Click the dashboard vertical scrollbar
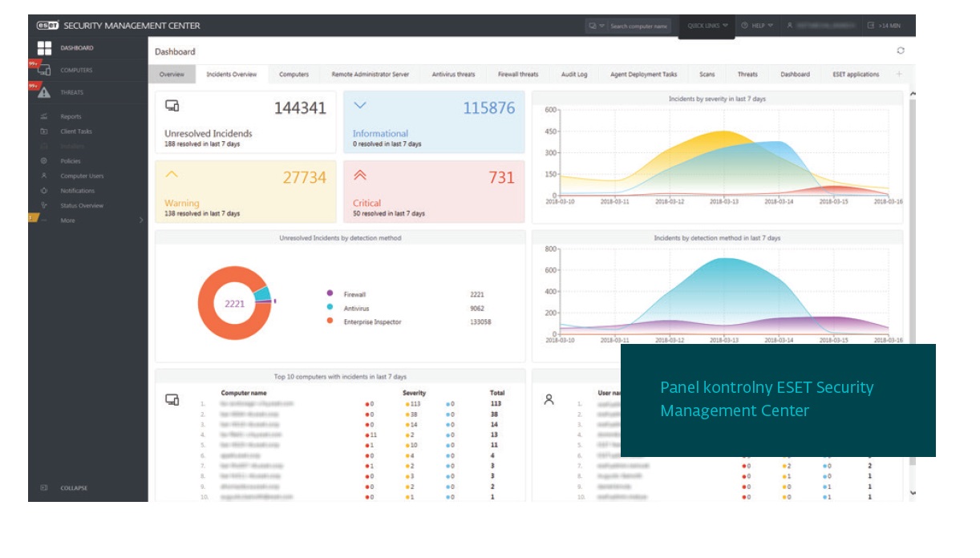980x558 pixels. (912, 281)
